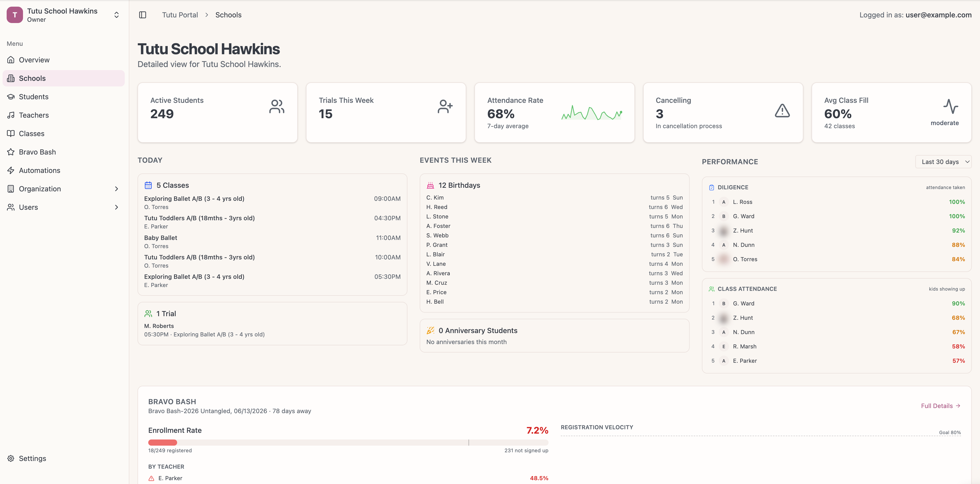Open the Last 30 days dropdown

coord(943,161)
